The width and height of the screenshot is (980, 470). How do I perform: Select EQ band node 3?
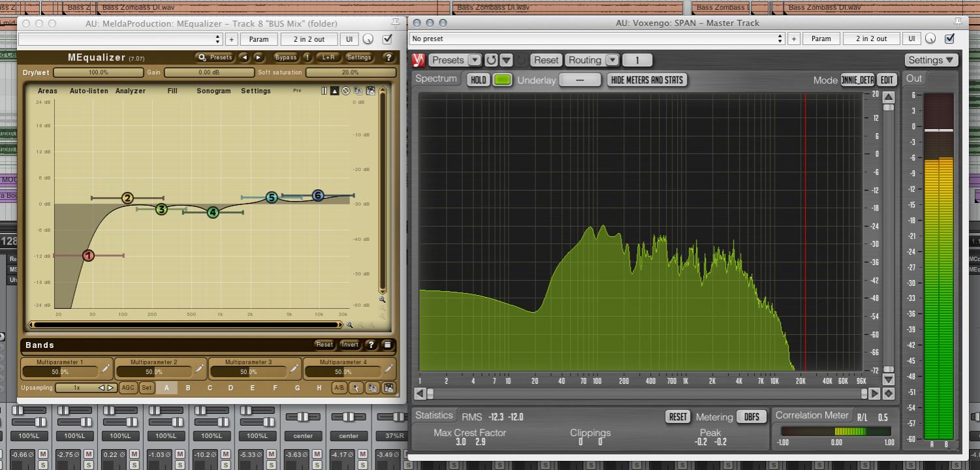161,209
